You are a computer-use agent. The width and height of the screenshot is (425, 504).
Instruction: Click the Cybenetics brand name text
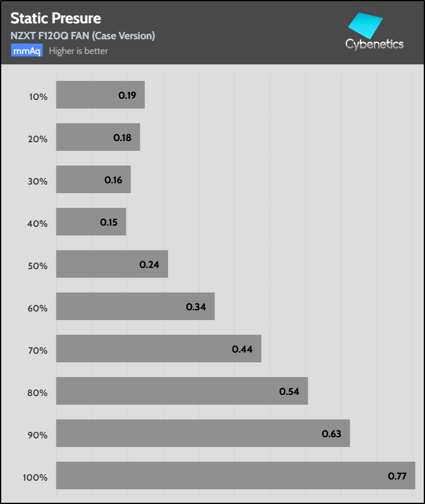coord(374,44)
